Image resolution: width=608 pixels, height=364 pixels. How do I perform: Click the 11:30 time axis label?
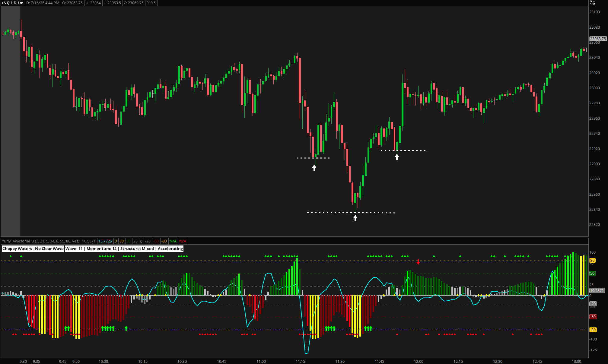point(340,361)
